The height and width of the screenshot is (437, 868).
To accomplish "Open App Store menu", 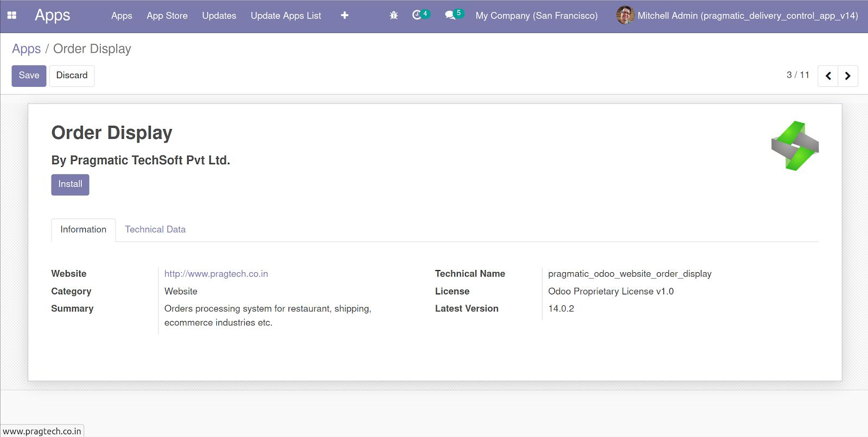I will point(167,16).
